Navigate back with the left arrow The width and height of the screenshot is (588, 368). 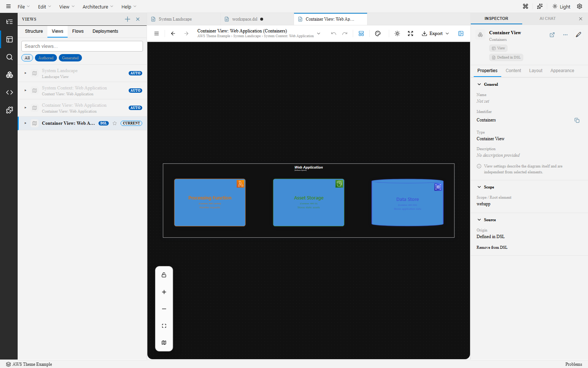click(x=173, y=33)
